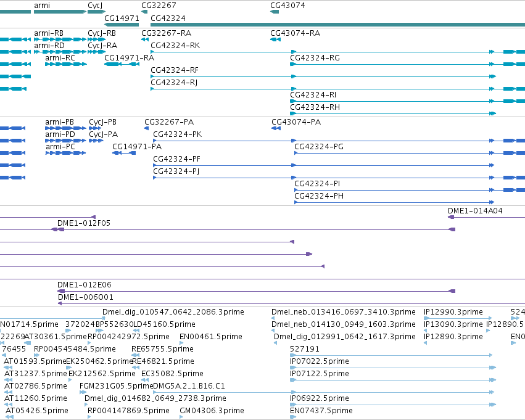Select Dmel_neb_013416_0697_3410.3prime EST
The height and width of the screenshot is (420, 525).
[x=344, y=312]
